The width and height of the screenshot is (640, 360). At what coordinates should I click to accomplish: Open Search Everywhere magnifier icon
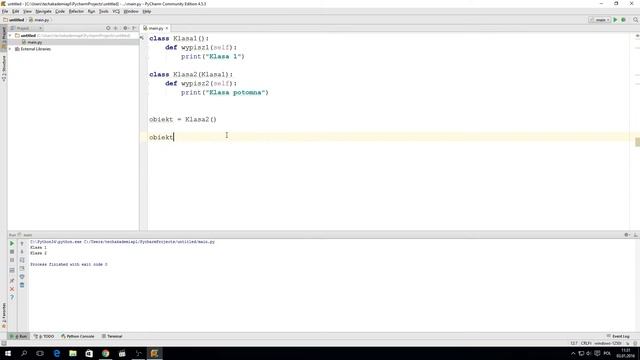(636, 20)
